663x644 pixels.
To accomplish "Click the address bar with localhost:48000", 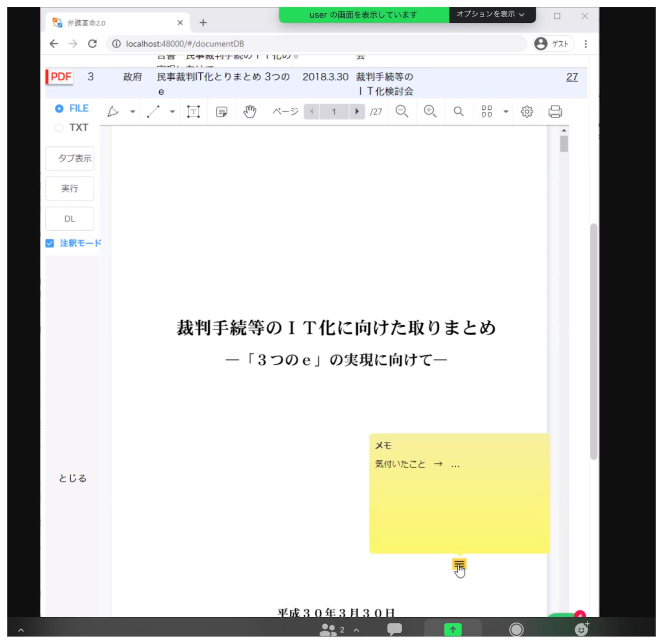I will pyautogui.click(x=316, y=44).
